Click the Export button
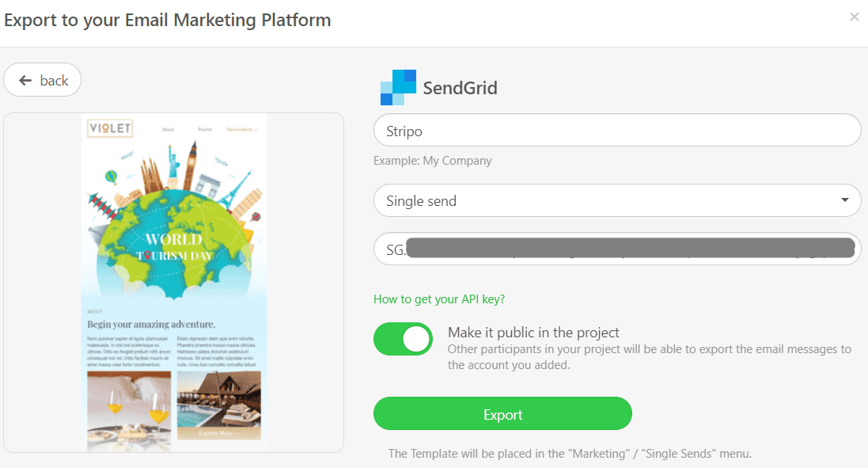This screenshot has width=868, height=468. tap(502, 413)
